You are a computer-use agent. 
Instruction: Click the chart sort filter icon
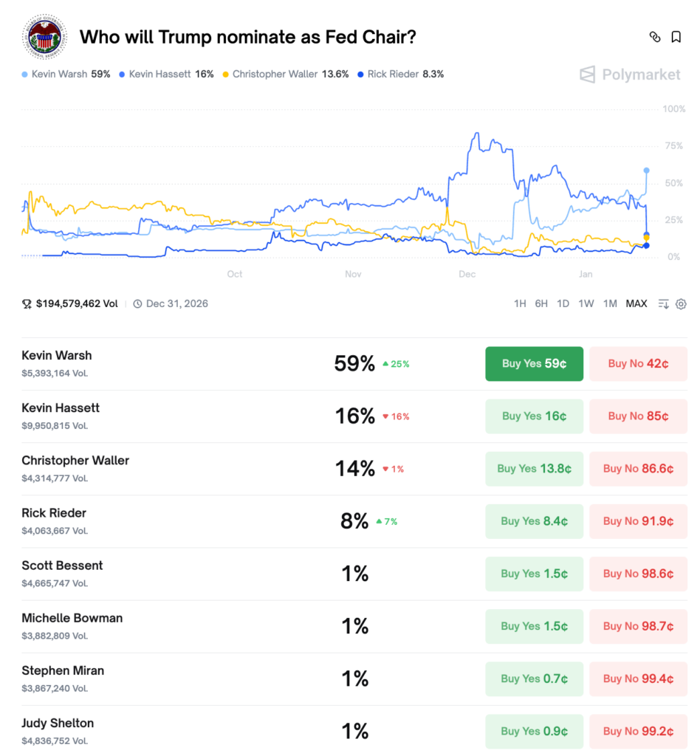point(663,304)
